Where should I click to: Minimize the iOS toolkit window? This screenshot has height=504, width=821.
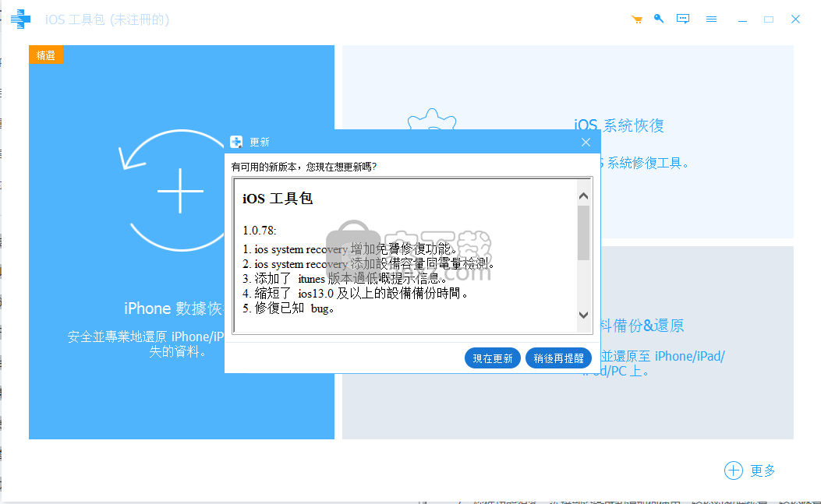pos(742,19)
